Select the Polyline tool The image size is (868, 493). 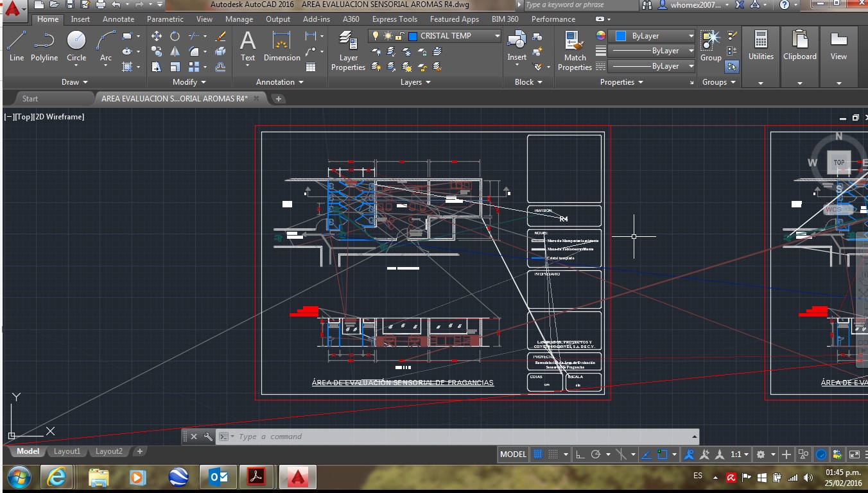tap(44, 46)
